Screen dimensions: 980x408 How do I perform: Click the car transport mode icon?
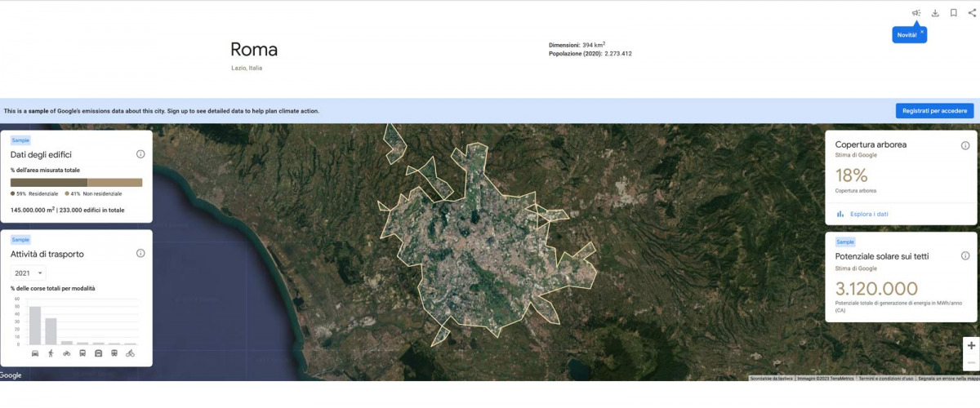click(x=35, y=353)
